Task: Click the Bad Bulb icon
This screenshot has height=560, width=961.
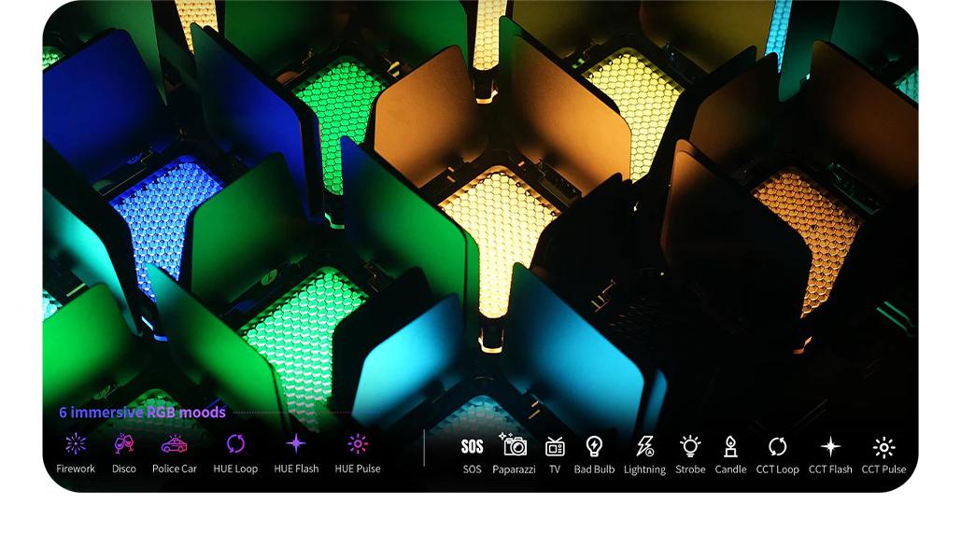Action: click(594, 446)
